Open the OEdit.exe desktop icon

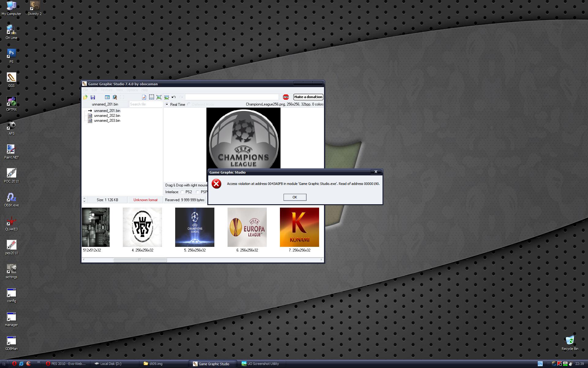(11, 200)
